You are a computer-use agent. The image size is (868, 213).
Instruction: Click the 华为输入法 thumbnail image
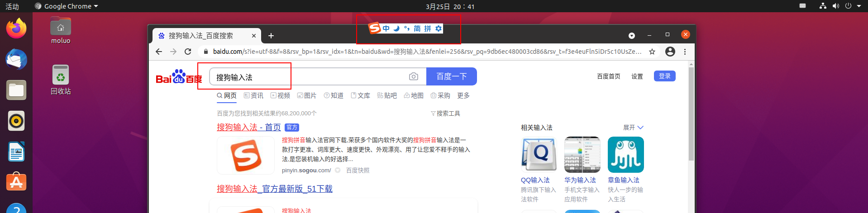pos(582,155)
